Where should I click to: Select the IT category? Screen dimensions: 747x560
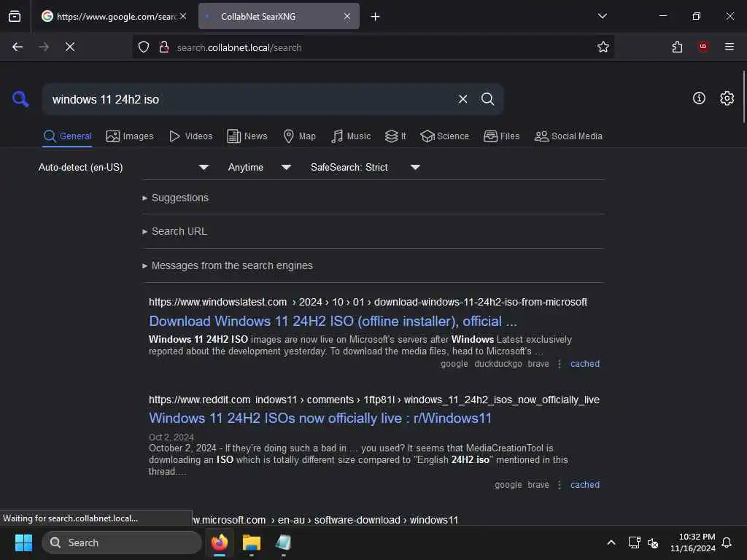tap(395, 136)
